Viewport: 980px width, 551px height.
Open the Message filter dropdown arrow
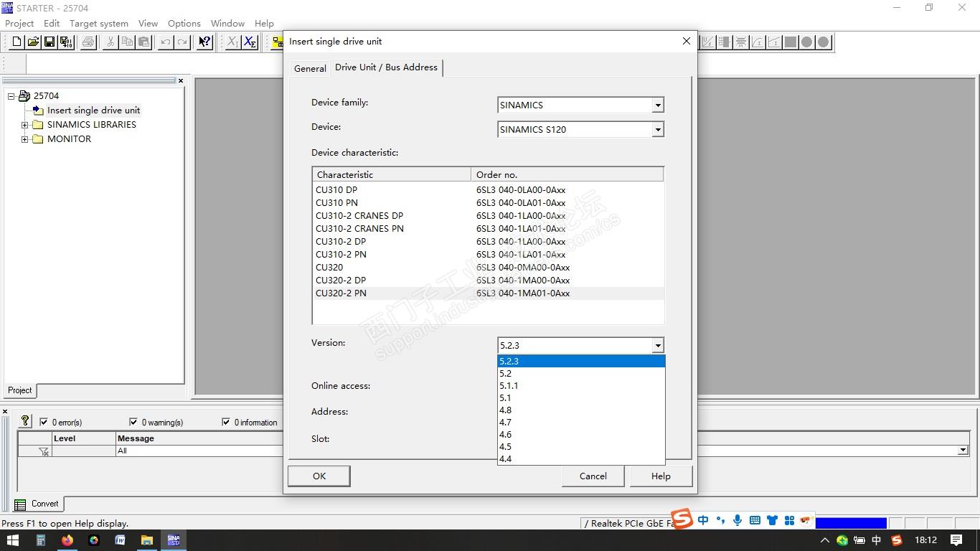(x=963, y=451)
